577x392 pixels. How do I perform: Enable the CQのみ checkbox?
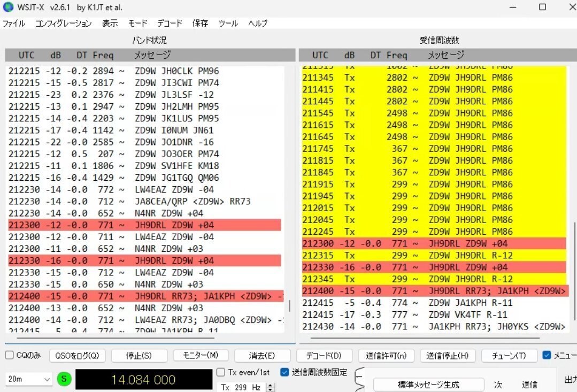point(9,354)
